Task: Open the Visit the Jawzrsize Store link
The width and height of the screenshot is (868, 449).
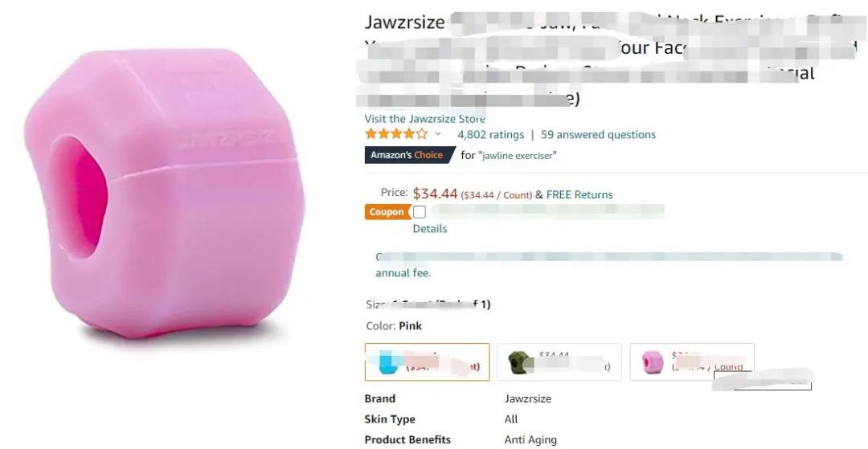Action: pyautogui.click(x=424, y=119)
